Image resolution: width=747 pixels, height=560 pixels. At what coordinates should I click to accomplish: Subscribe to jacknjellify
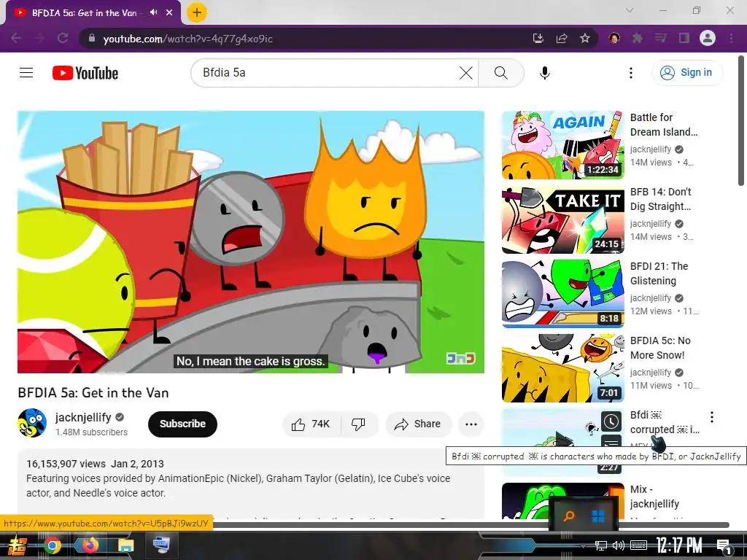tap(182, 424)
